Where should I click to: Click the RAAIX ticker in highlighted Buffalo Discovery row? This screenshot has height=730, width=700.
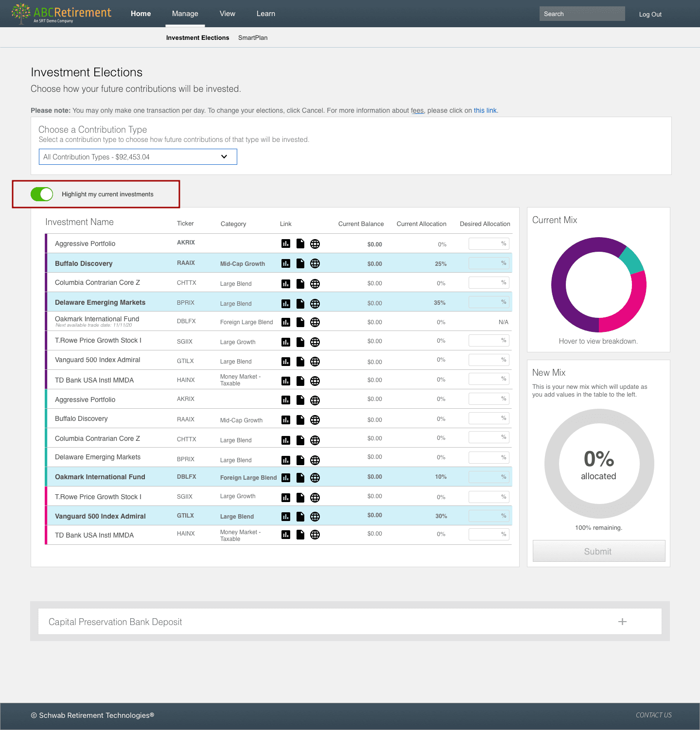pyautogui.click(x=186, y=263)
